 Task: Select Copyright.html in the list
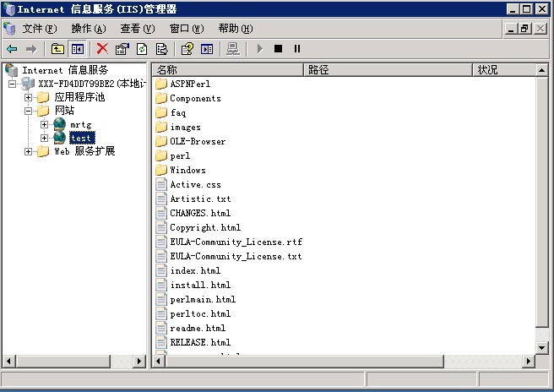coord(205,227)
